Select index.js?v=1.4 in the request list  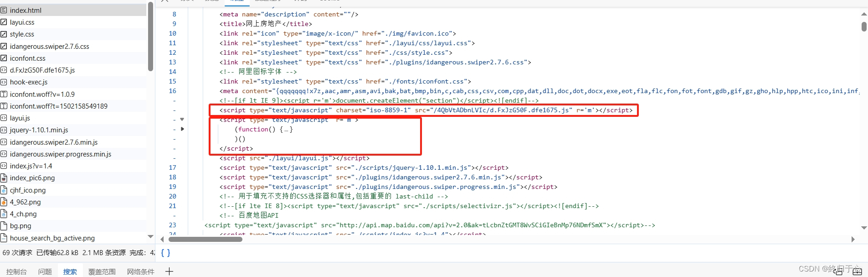pos(73,166)
